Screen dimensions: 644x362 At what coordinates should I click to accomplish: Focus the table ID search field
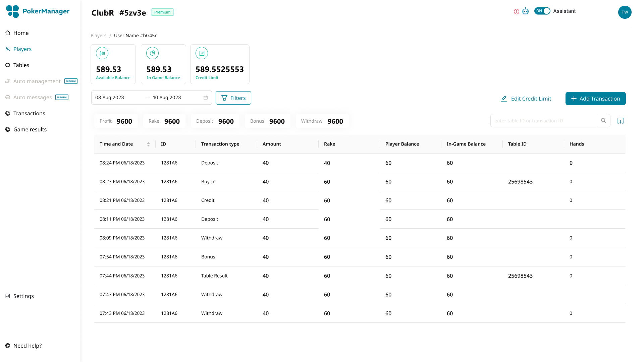[x=543, y=121]
